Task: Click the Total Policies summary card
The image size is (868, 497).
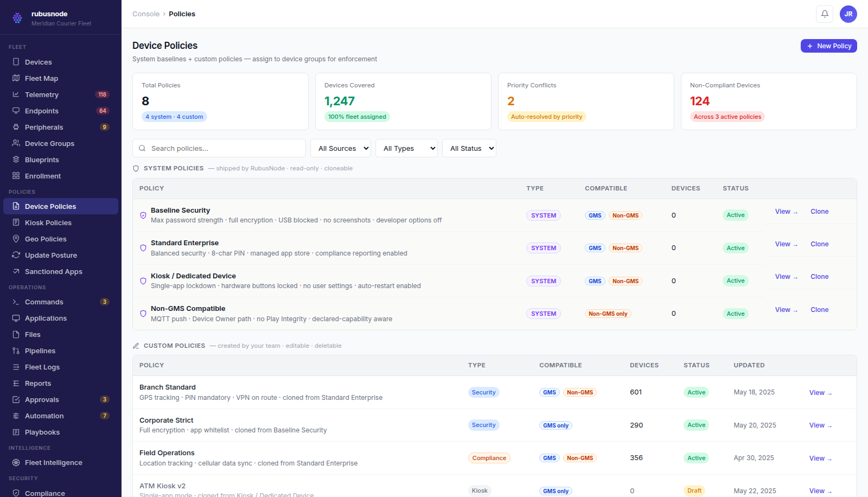Action: pos(220,101)
